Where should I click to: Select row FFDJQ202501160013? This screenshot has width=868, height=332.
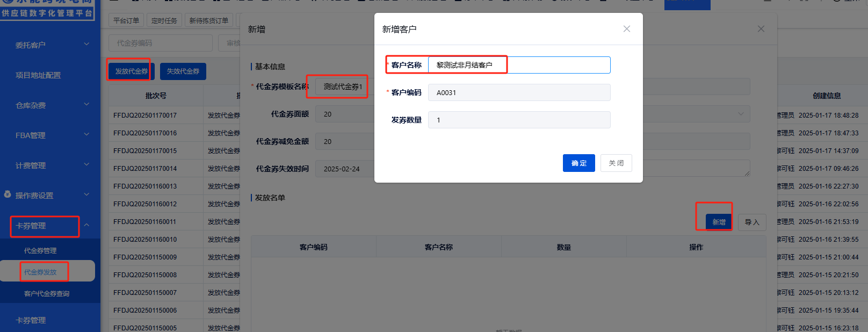(x=145, y=186)
